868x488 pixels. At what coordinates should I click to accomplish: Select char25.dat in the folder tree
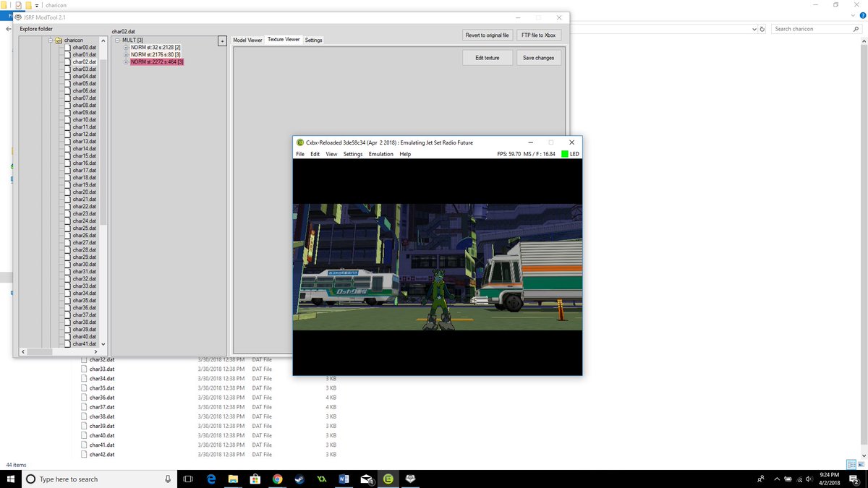click(84, 228)
